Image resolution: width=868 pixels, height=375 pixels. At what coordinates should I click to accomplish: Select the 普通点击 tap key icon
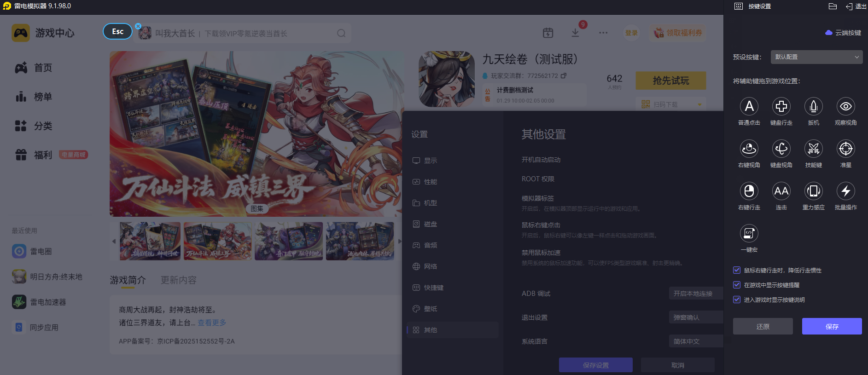tap(749, 106)
